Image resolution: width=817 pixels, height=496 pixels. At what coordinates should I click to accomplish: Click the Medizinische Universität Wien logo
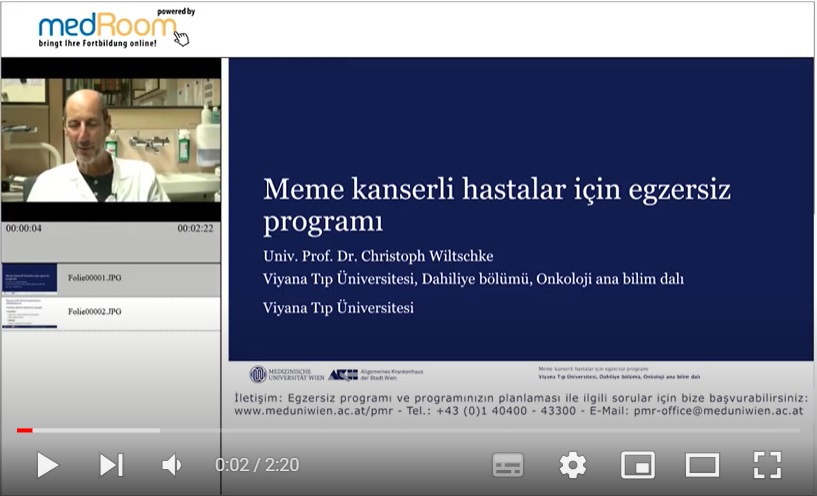click(x=286, y=374)
